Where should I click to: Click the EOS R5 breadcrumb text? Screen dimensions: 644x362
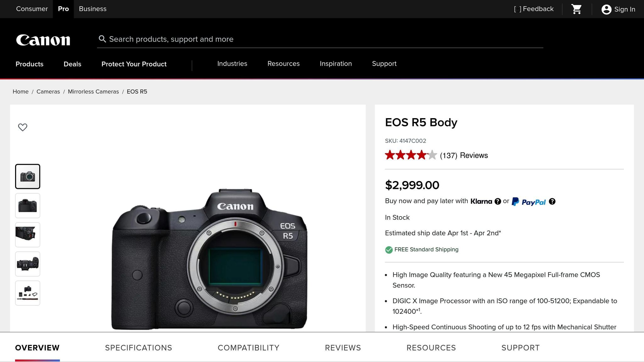(137, 92)
